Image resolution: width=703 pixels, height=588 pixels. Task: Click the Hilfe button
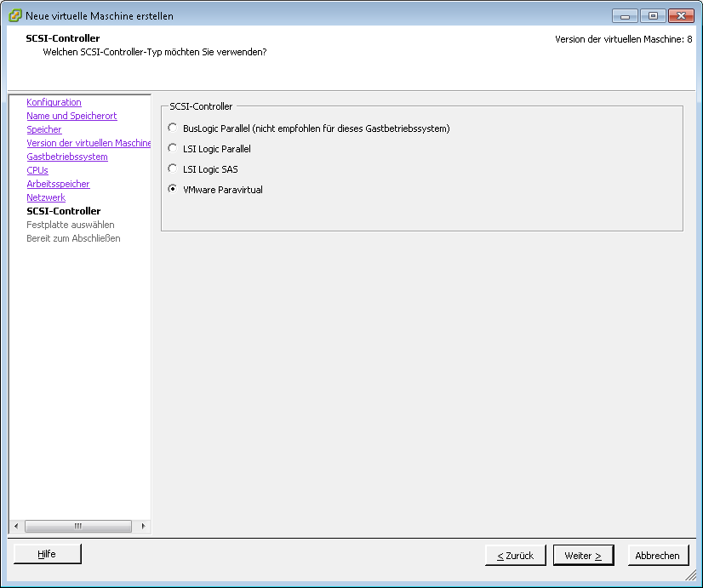coord(47,554)
